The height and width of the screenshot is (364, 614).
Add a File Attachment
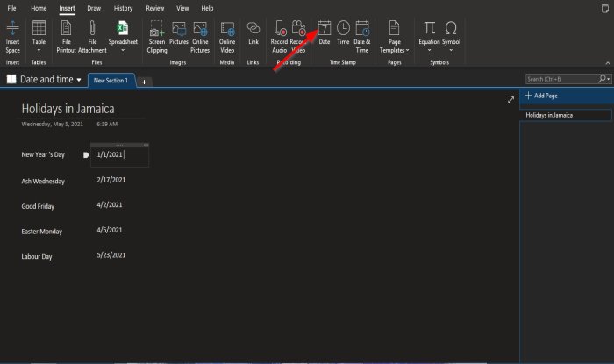[92, 37]
